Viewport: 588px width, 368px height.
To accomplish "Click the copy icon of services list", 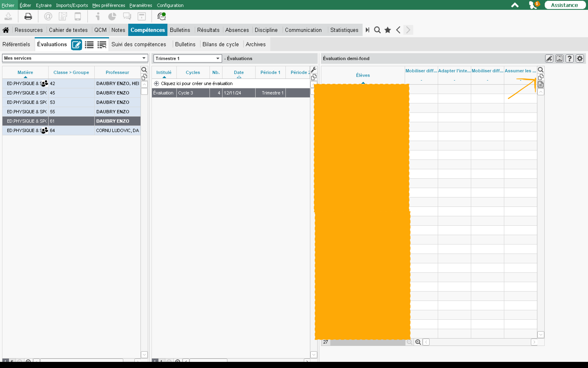I will (144, 77).
